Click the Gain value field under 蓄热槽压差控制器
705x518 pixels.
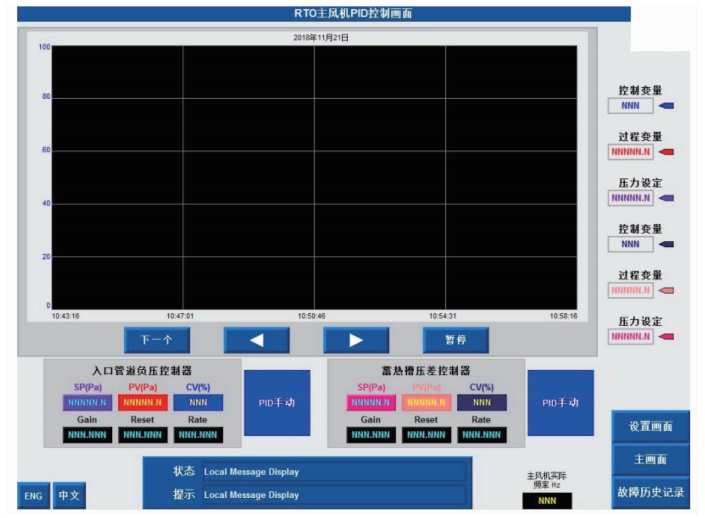click(x=371, y=434)
